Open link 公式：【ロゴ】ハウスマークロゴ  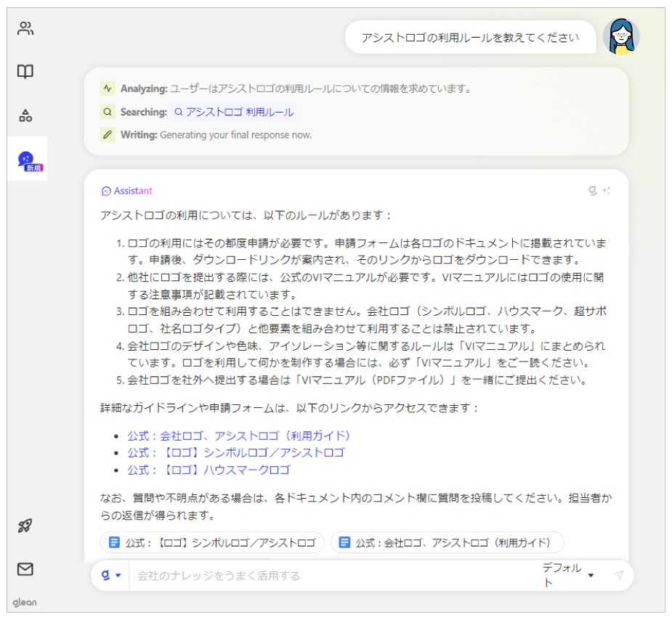[209, 470]
